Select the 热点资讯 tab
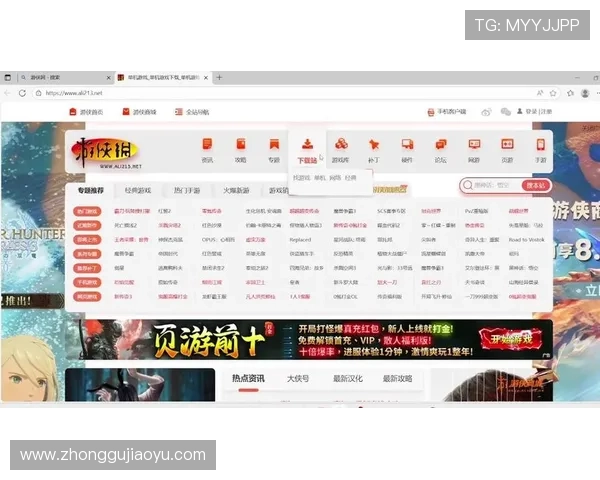 click(248, 379)
